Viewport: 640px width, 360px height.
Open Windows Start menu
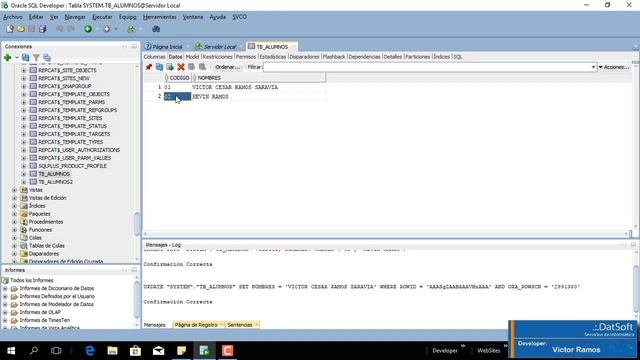11,351
